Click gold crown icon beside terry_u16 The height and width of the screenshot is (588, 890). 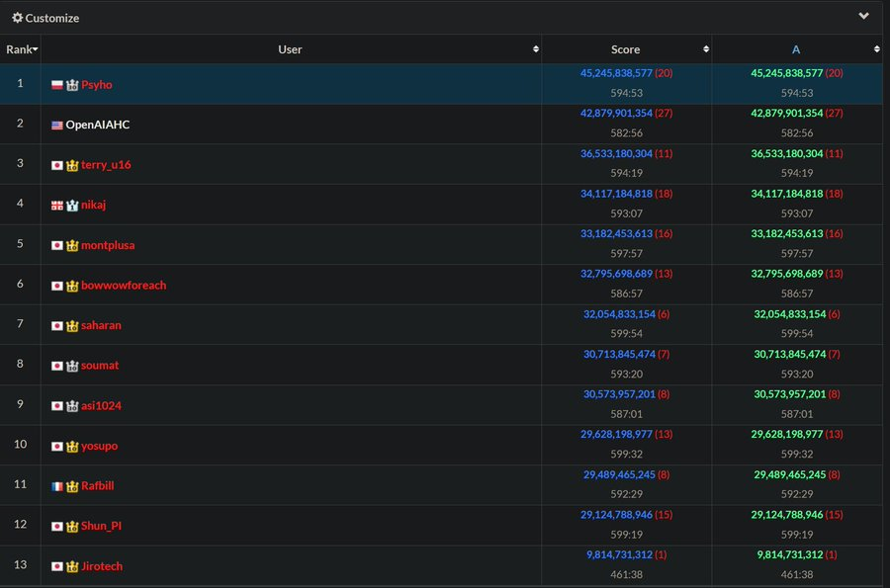(72, 166)
